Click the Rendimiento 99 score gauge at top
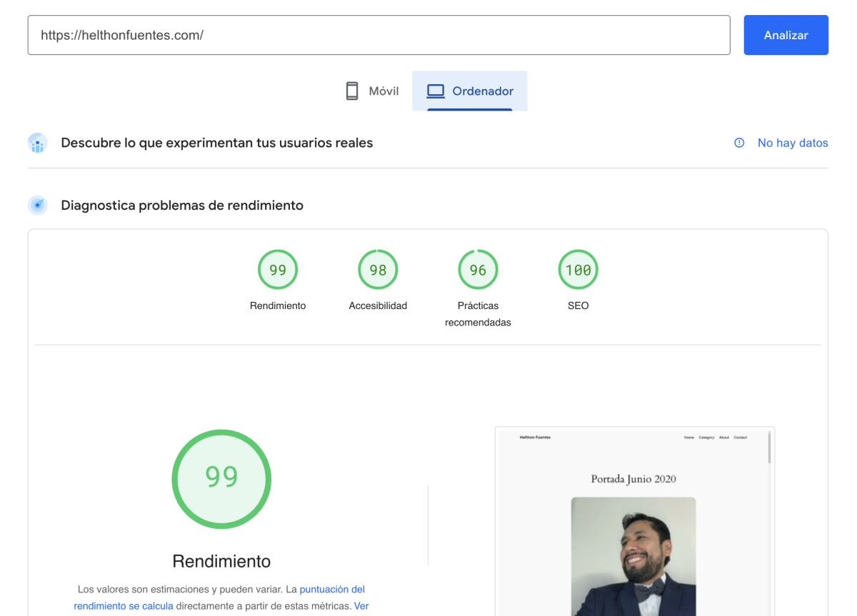 coord(278,270)
